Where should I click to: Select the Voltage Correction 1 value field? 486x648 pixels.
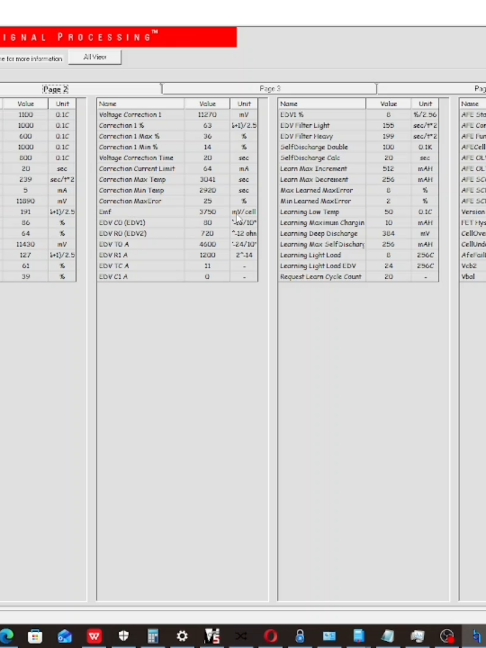[x=207, y=114]
